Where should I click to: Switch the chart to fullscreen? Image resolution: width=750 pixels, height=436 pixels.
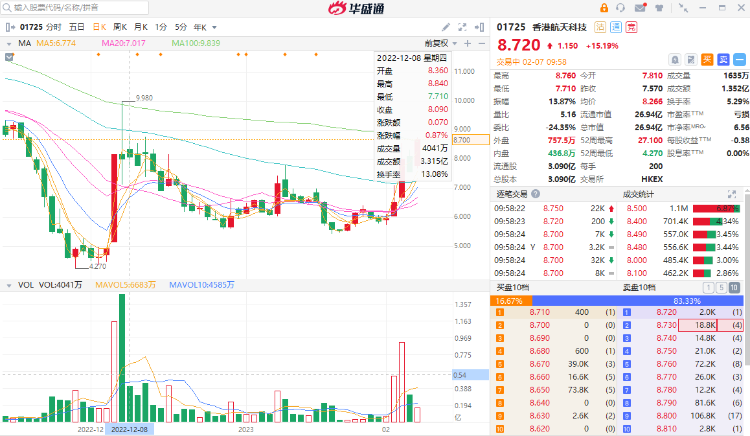point(462,27)
